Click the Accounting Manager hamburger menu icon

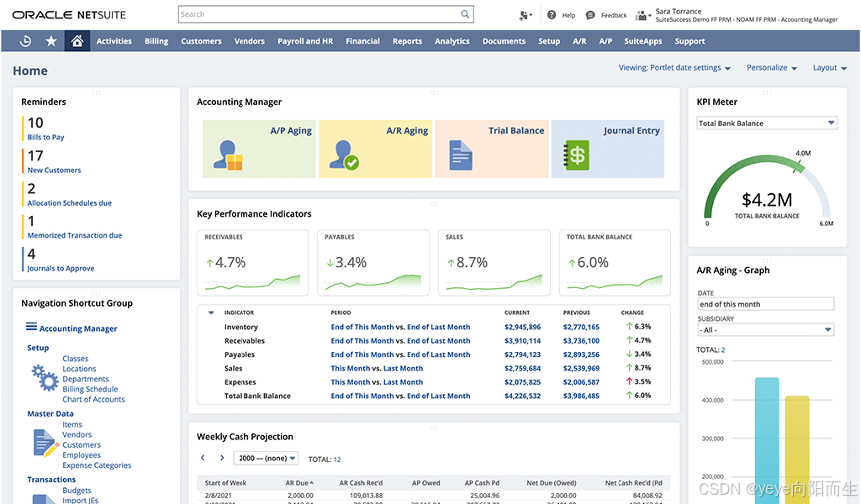coord(31,327)
